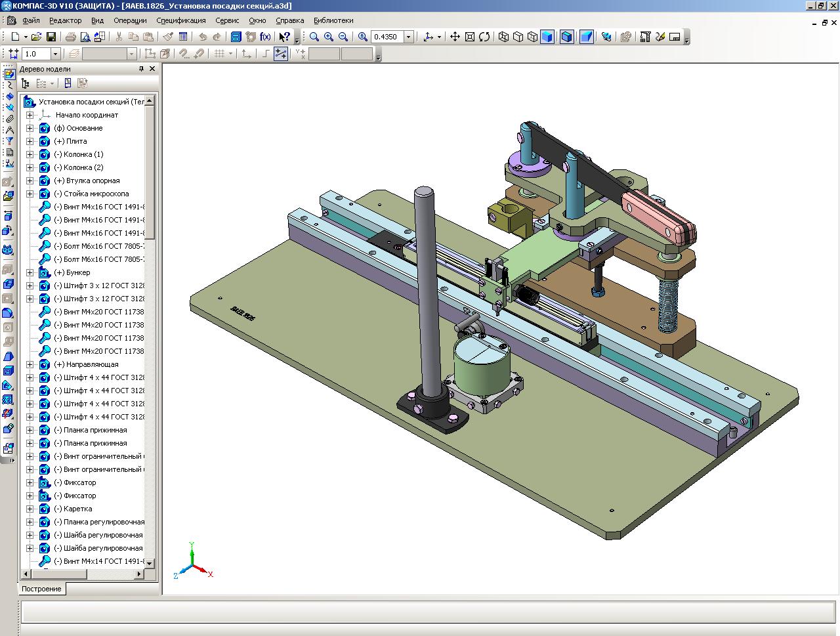The image size is (840, 636).
Task: Click the paperclip icon in left sidebar
Action: [9, 119]
